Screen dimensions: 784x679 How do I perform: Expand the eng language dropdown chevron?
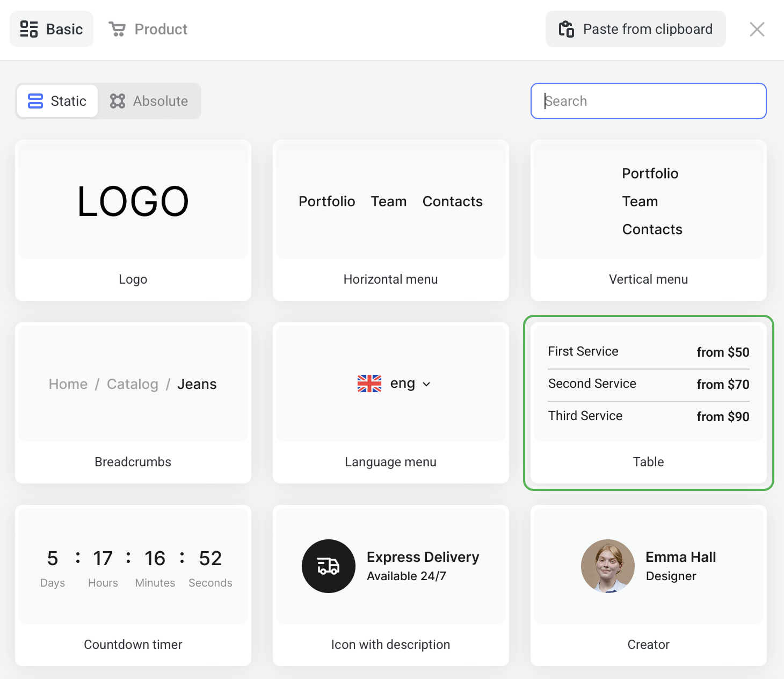coord(427,384)
